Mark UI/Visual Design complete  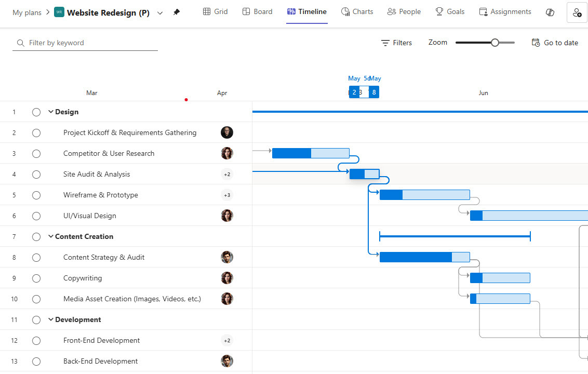(36, 216)
